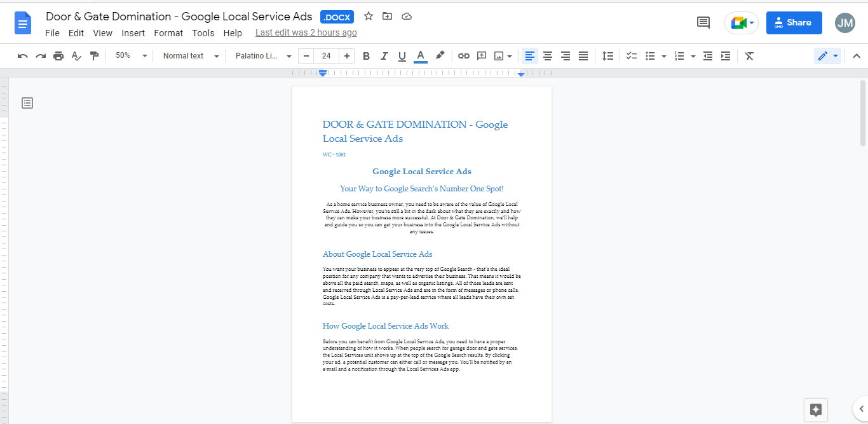The image size is (868, 424).
Task: Expand the bulleted list options arrow
Action: [x=664, y=56]
